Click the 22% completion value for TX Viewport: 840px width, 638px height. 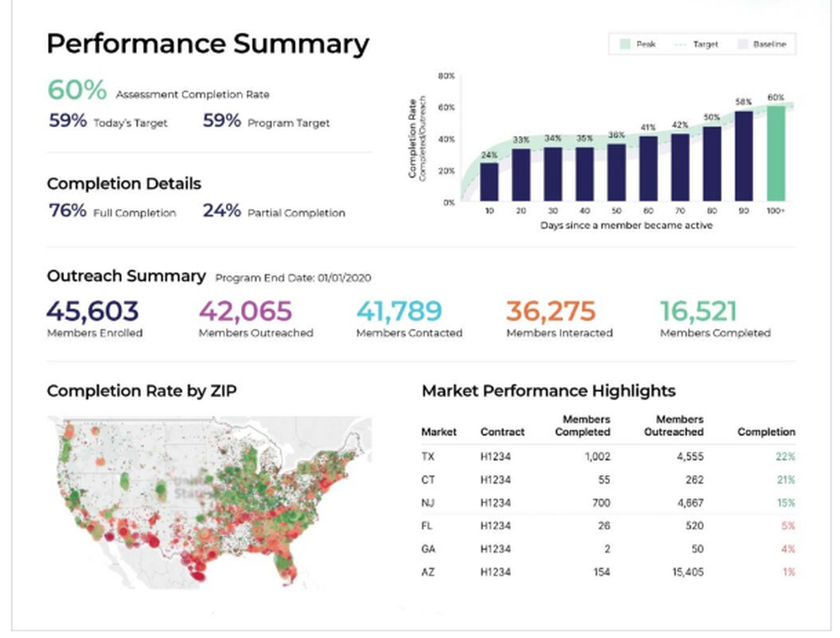pos(785,457)
